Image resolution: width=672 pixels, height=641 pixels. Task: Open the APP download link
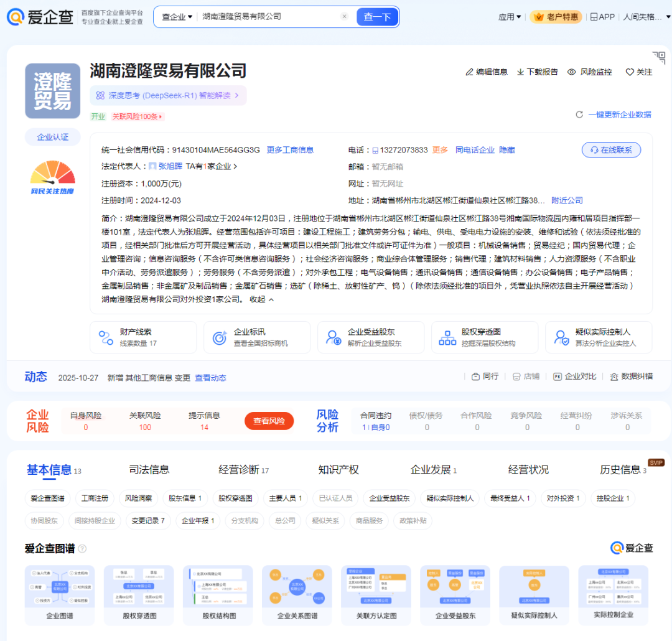[x=602, y=17]
